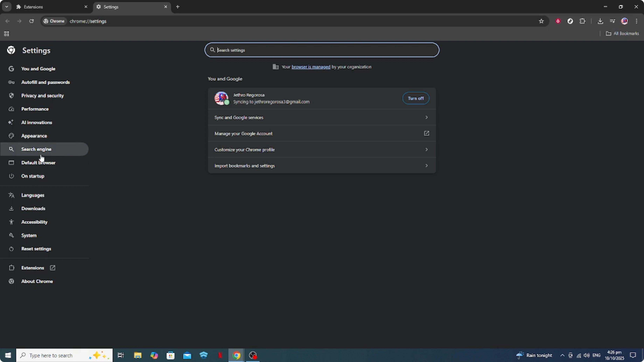Open the Windows Start menu
The height and width of the screenshot is (362, 644).
click(8, 355)
